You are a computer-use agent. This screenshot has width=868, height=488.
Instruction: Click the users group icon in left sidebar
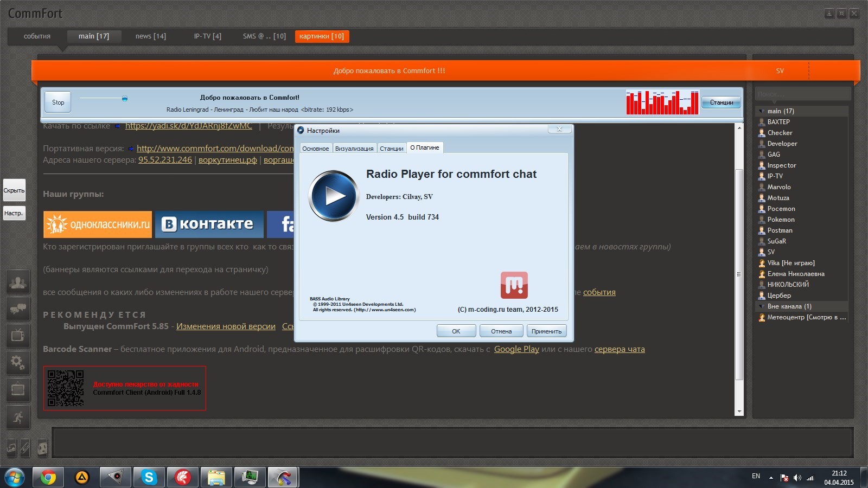click(x=18, y=282)
